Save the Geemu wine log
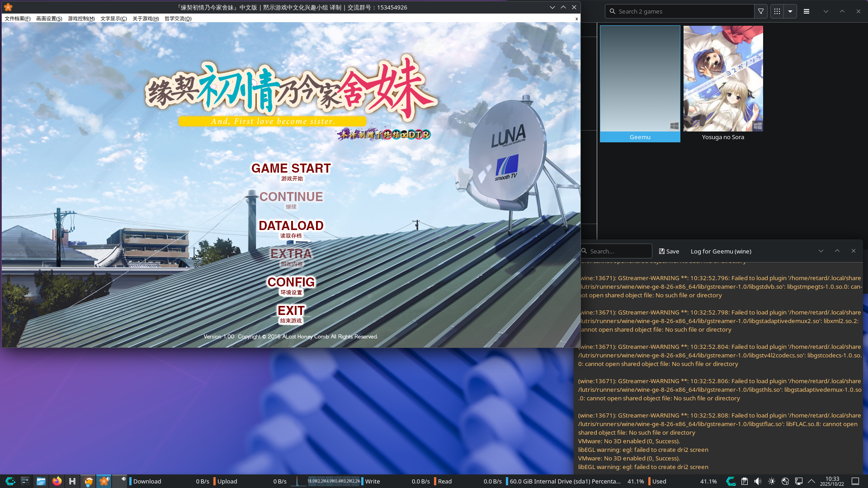868x488 pixels. point(669,251)
